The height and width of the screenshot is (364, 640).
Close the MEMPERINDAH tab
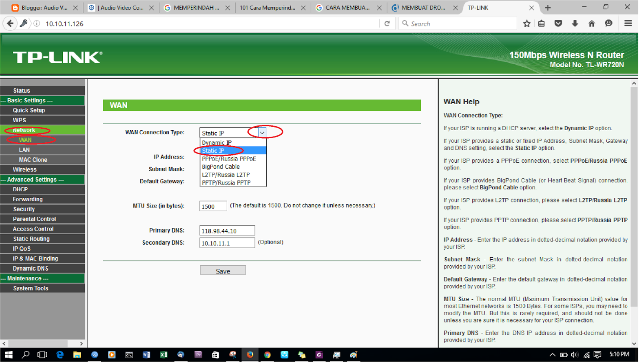tap(228, 8)
